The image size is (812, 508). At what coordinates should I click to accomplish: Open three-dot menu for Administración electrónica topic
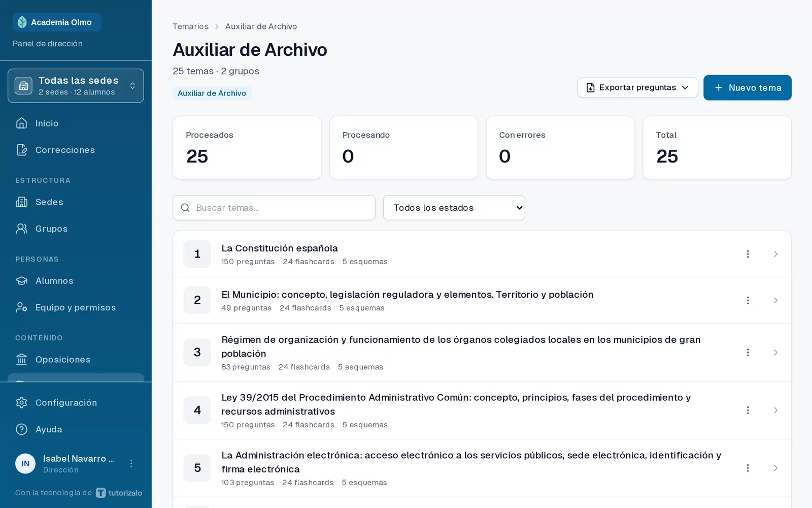click(x=748, y=468)
